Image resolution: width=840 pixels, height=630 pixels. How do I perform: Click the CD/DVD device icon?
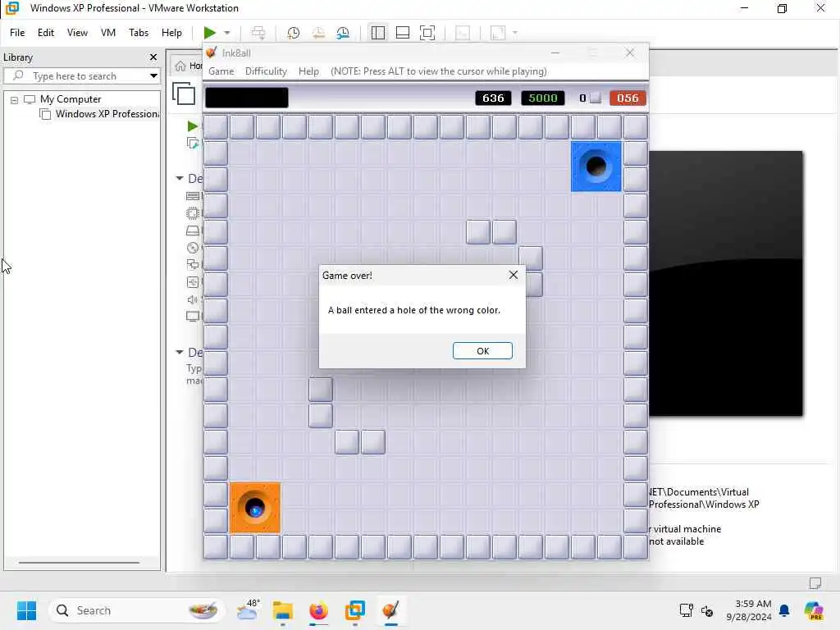[x=192, y=248]
